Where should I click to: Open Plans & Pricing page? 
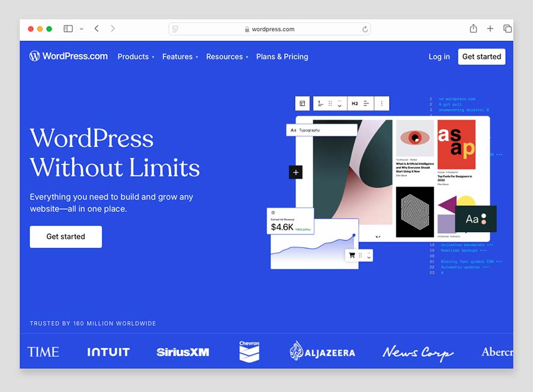[x=282, y=57]
